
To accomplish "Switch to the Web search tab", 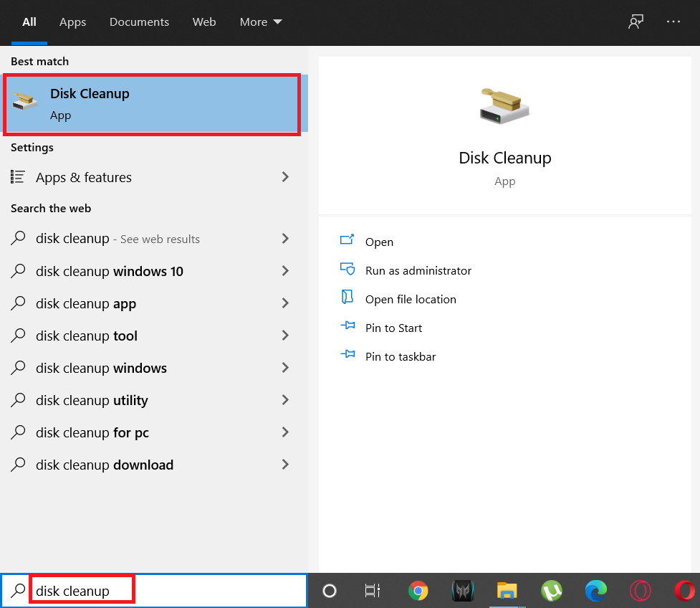I will pos(204,22).
